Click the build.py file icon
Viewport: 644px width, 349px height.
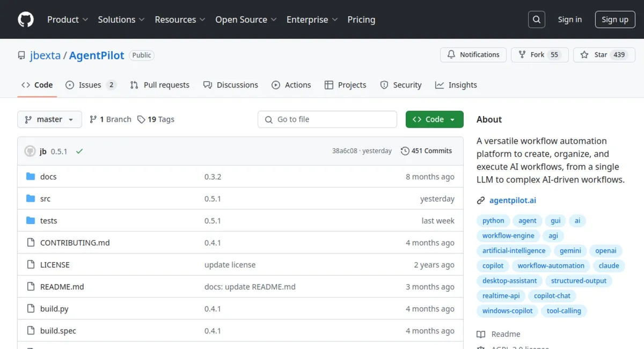31,309
